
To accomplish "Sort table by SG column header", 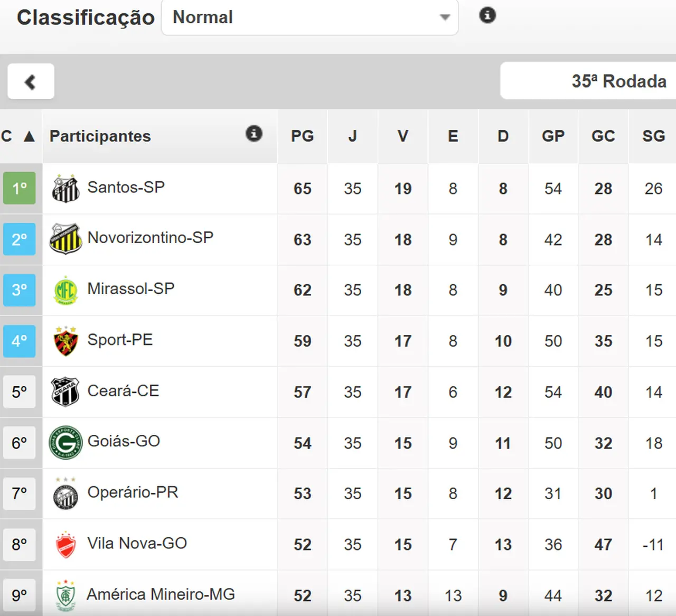I will (653, 136).
